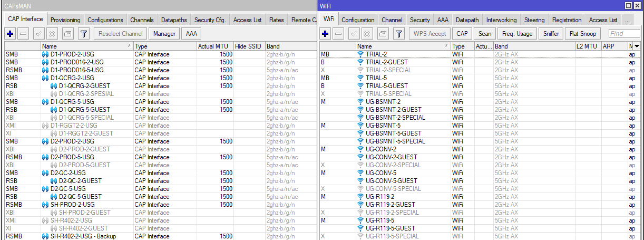Image resolution: width=644 pixels, height=240 pixels.
Task: Click interface icon beside D1-PROD-2-USG
Action: (x=45, y=54)
